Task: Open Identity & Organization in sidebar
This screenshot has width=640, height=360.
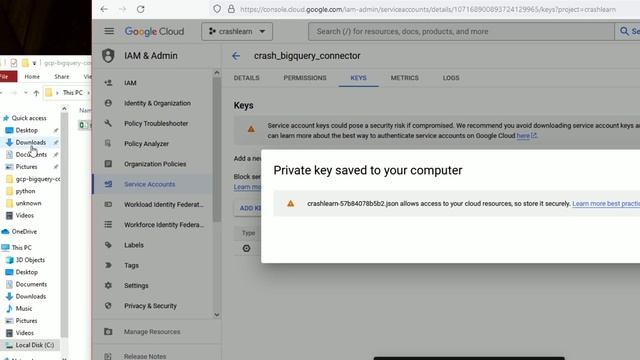Action: click(157, 103)
